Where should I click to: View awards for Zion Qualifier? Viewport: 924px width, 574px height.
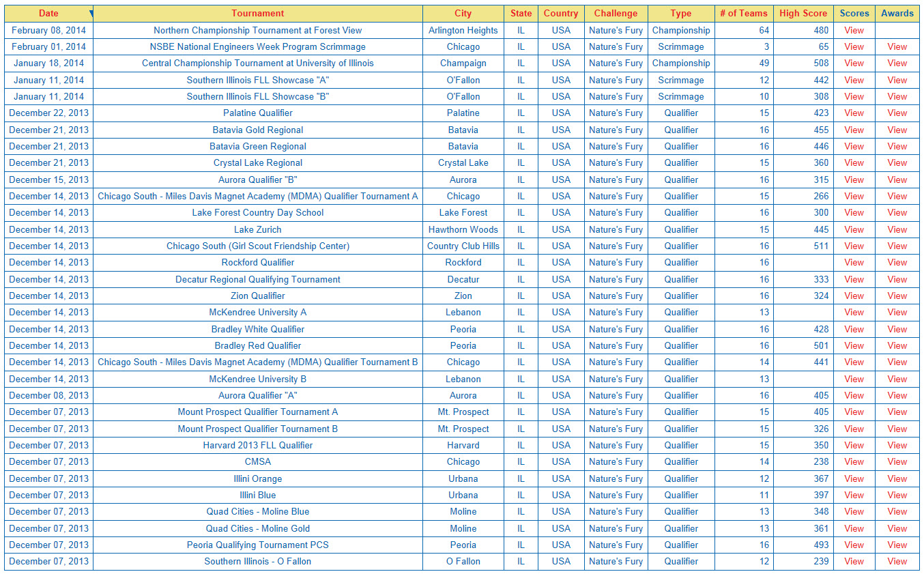tap(897, 296)
